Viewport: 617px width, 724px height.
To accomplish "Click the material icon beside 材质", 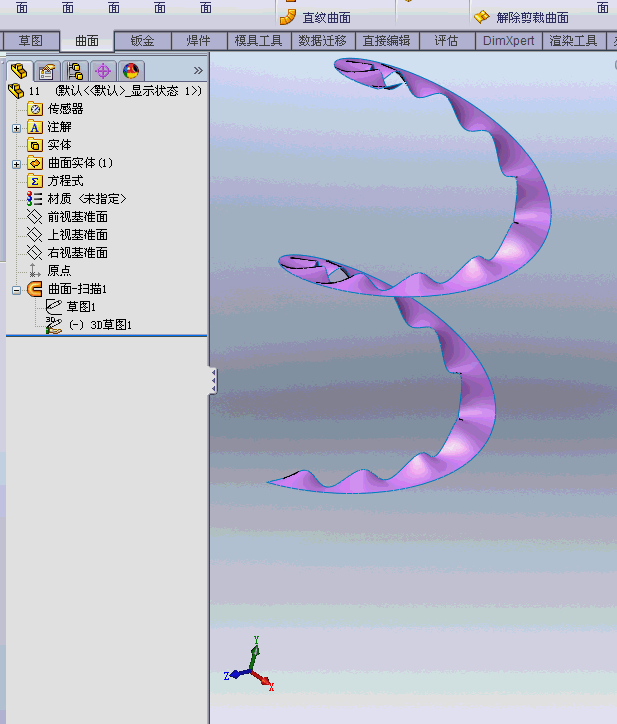I will tap(35, 199).
